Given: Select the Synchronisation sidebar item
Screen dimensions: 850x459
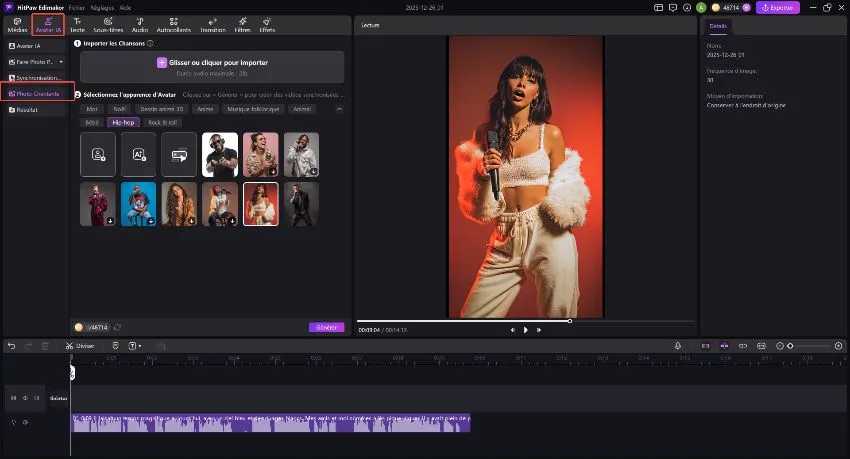Looking at the screenshot, I should coord(34,77).
